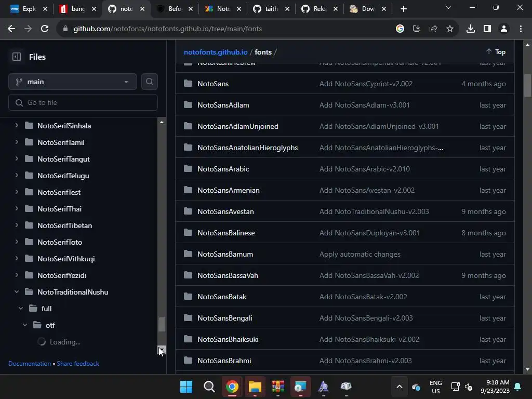Open Windows taskbar search
The height and width of the screenshot is (399, 532).
209,387
